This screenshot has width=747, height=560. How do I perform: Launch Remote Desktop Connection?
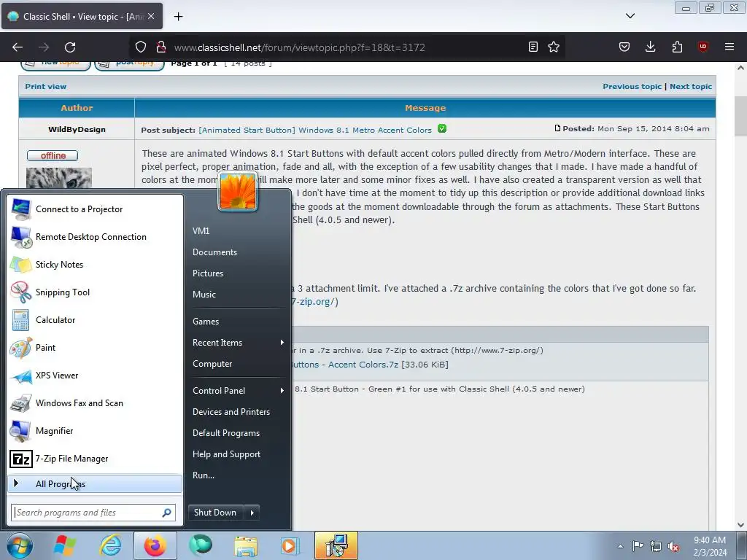pyautogui.click(x=95, y=237)
